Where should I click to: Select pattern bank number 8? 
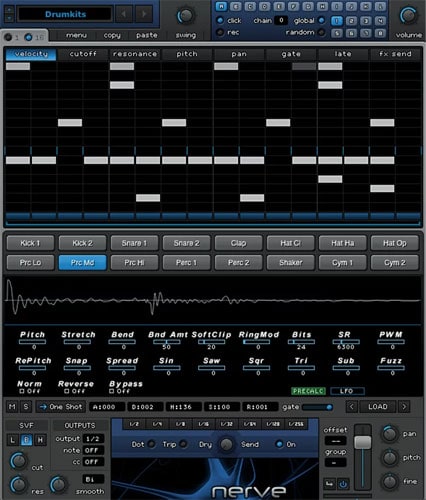(x=380, y=33)
